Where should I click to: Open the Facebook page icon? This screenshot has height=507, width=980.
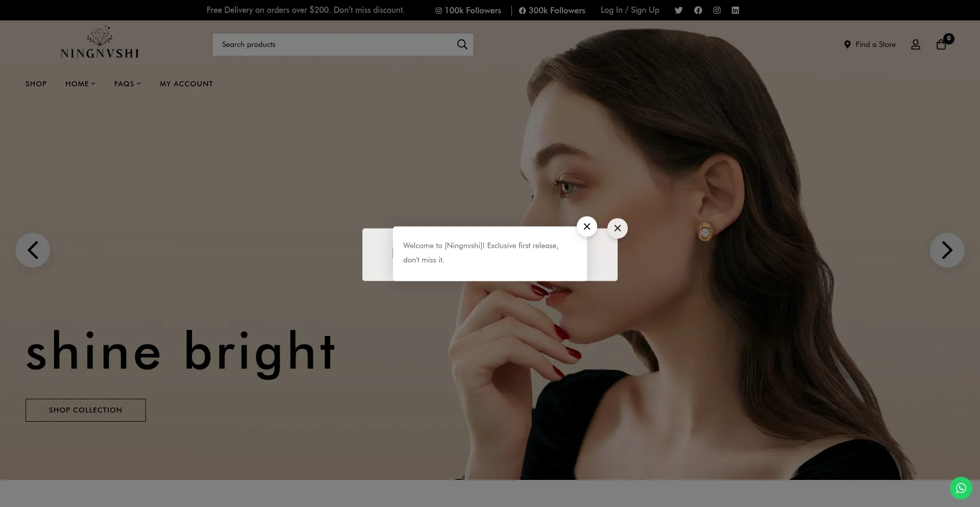click(698, 10)
